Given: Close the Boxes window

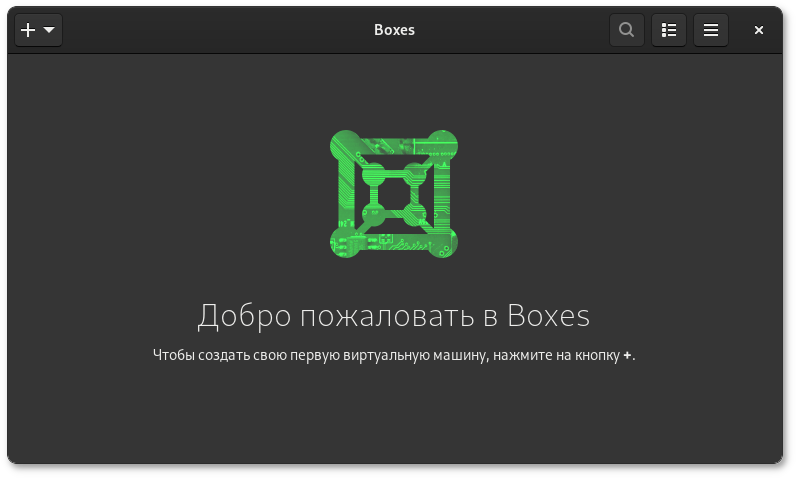Looking at the screenshot, I should pos(758,30).
